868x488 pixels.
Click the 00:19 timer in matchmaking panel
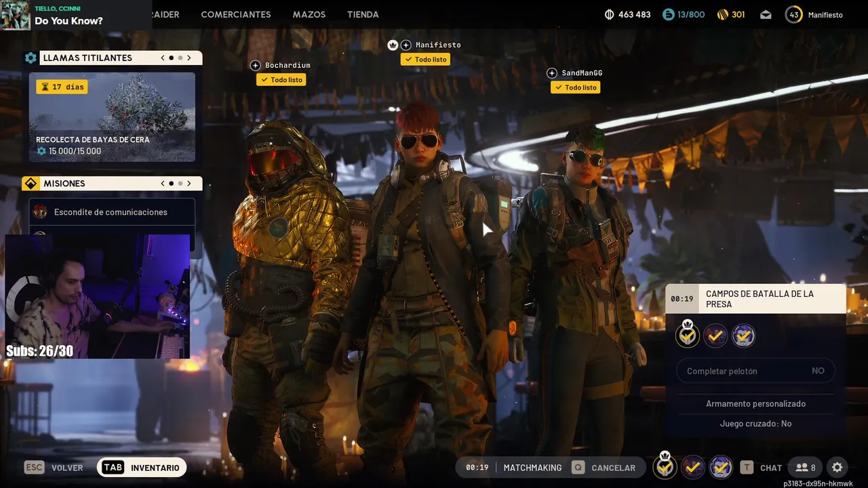(682, 299)
